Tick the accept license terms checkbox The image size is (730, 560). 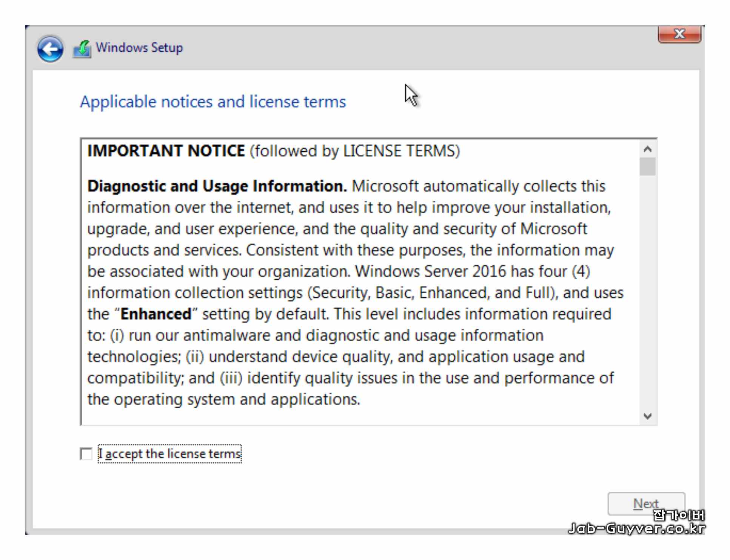coord(86,454)
